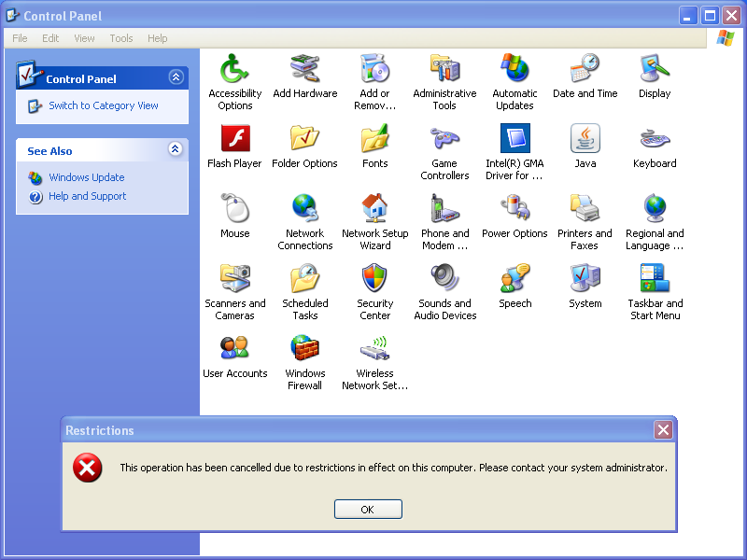Click Switch to Category View link

pos(104,106)
